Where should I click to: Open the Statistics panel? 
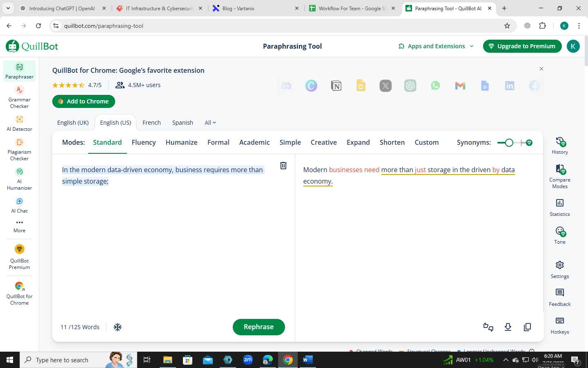[560, 208]
